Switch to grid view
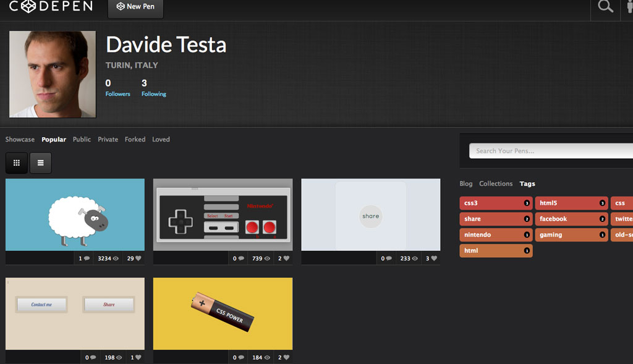The width and height of the screenshot is (633, 364). (x=17, y=163)
